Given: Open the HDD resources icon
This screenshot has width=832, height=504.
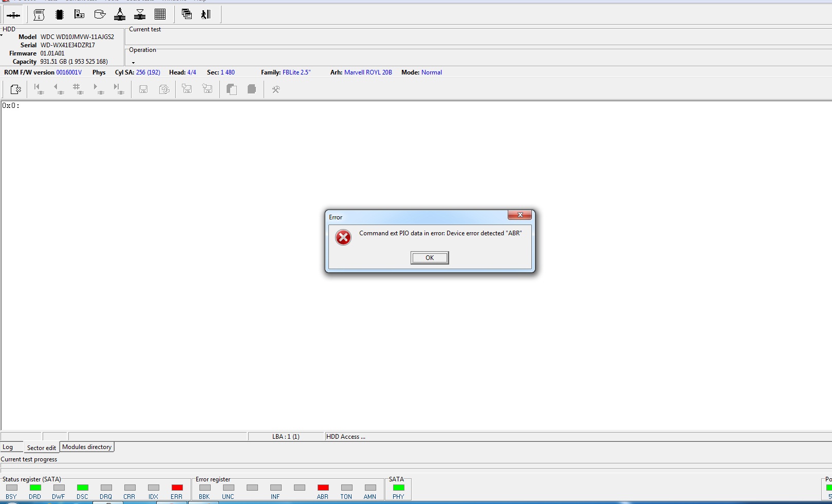Looking at the screenshot, I should point(80,15).
